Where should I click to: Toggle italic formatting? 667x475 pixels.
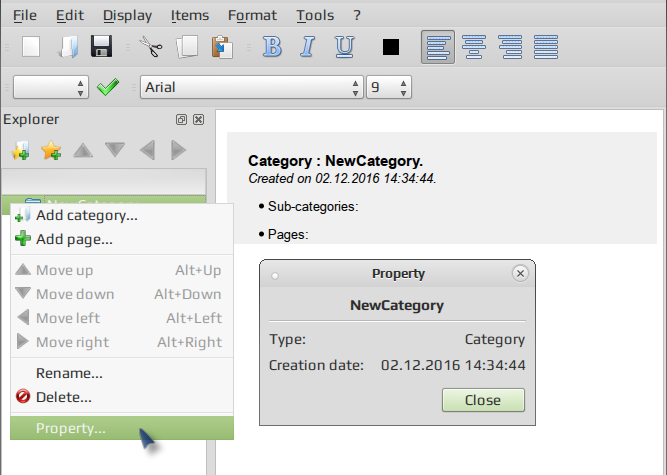click(308, 46)
